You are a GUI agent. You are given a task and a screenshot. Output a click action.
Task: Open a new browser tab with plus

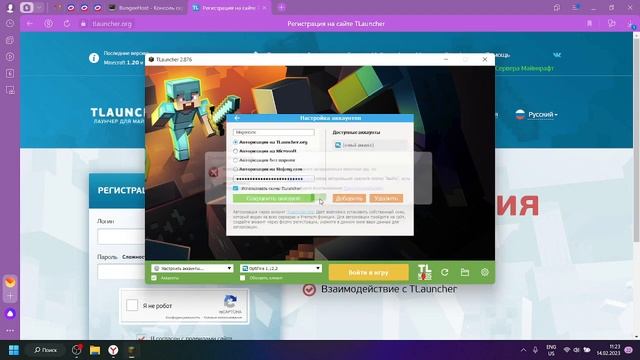(x=281, y=7)
